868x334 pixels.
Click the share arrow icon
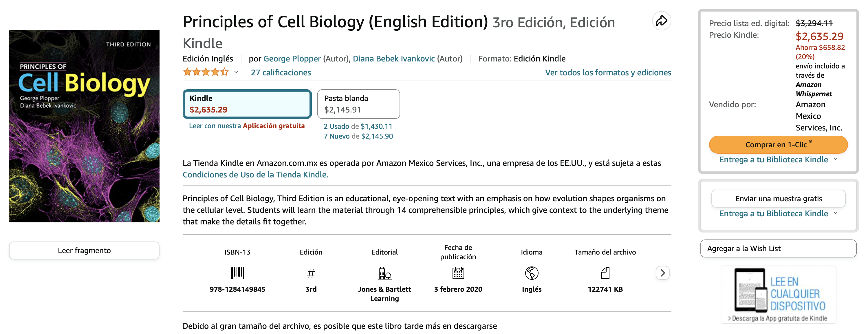coord(661,21)
